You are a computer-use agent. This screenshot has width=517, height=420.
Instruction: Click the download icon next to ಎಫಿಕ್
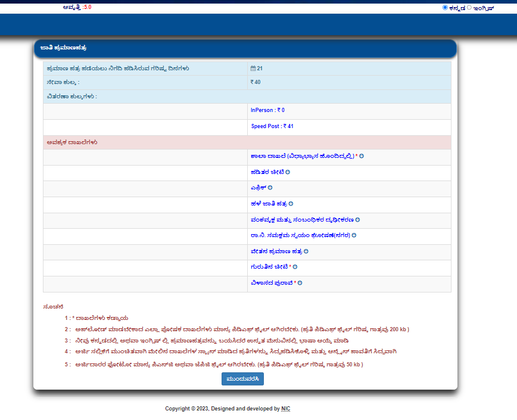[270, 188]
